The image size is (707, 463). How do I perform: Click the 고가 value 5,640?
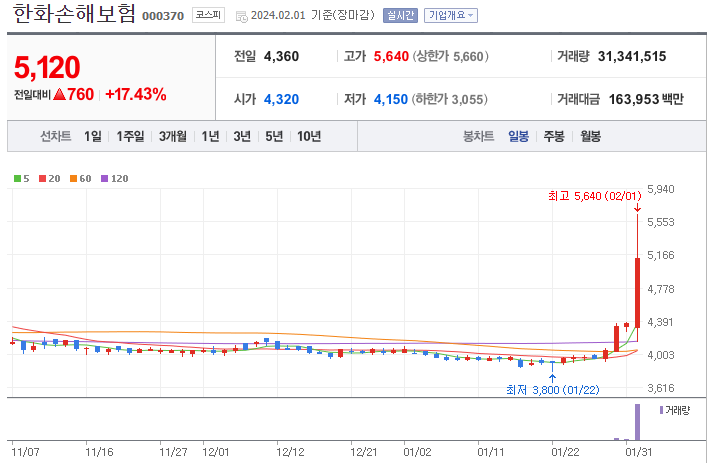coord(391,56)
